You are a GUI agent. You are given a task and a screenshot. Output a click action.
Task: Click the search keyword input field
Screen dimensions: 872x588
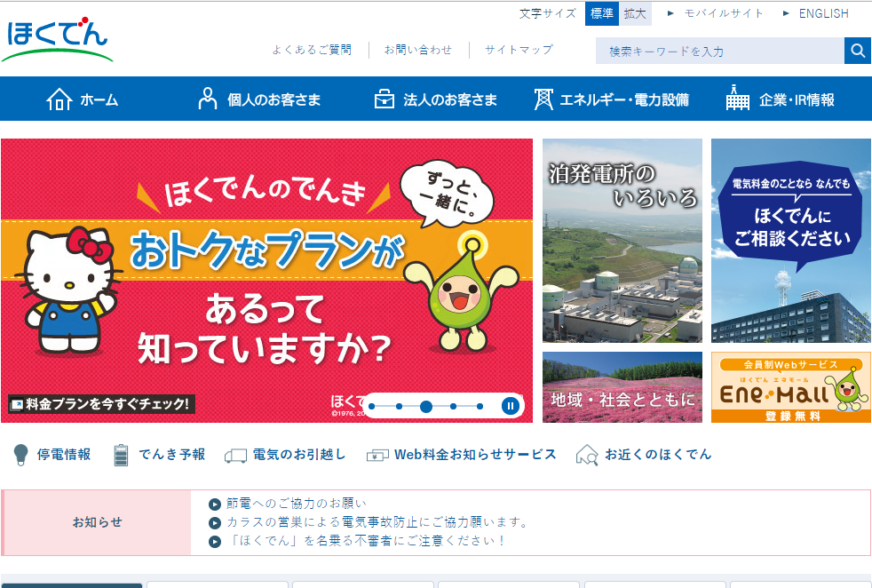coord(719,51)
